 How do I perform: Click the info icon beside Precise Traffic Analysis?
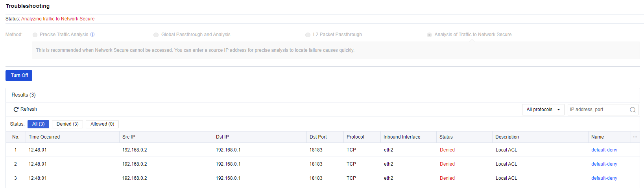tap(92, 35)
